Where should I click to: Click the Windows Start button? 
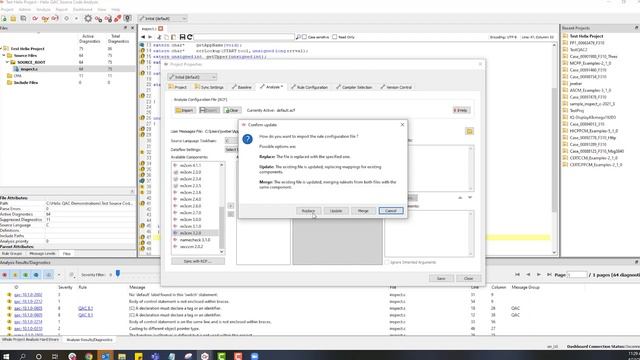[6, 356]
